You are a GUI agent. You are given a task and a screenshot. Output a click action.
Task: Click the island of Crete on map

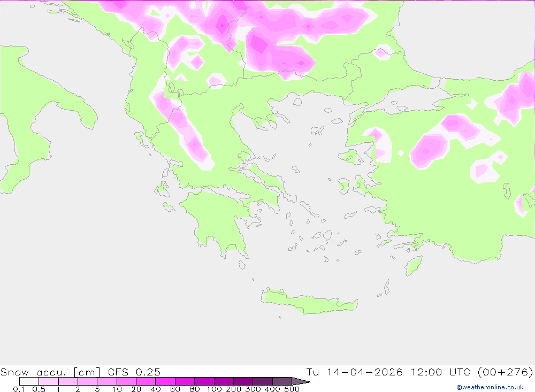point(309,302)
